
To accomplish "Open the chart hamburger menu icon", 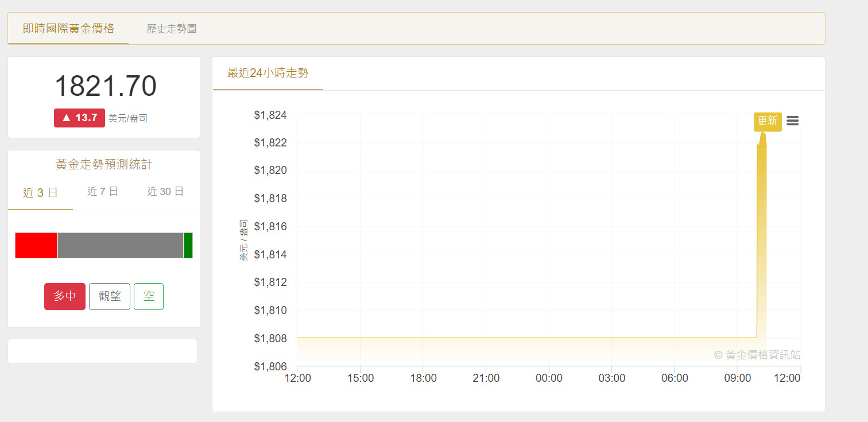I will click(792, 121).
